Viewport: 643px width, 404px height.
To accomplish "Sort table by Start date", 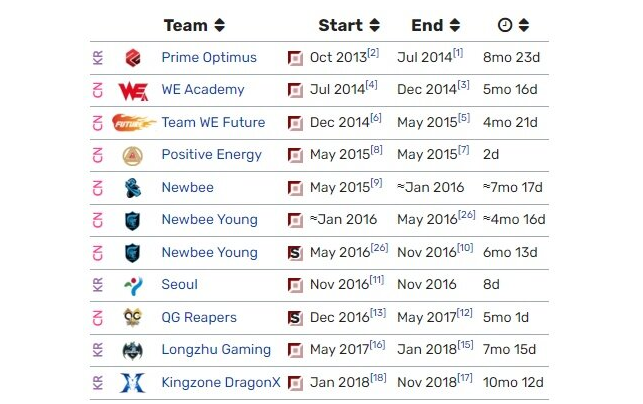I will tap(374, 25).
